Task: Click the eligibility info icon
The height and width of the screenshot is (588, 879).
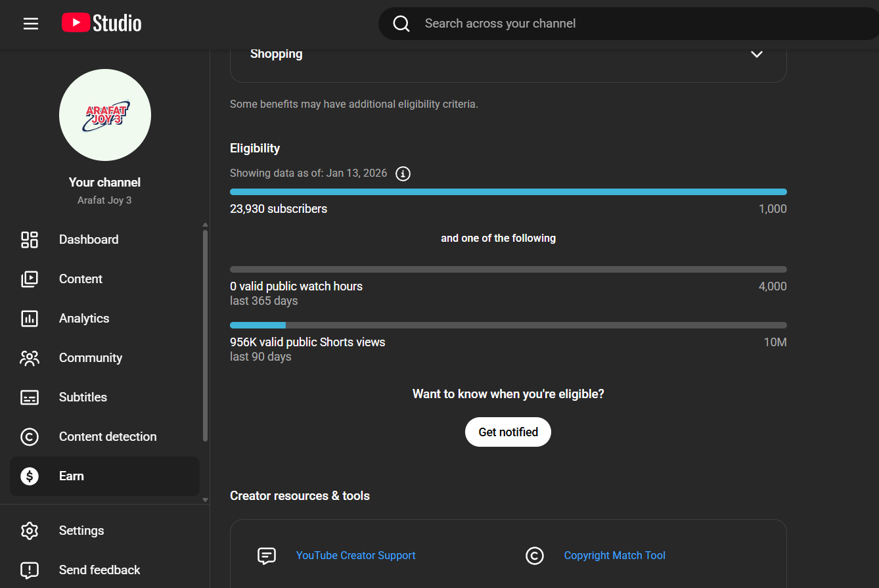Action: (403, 173)
